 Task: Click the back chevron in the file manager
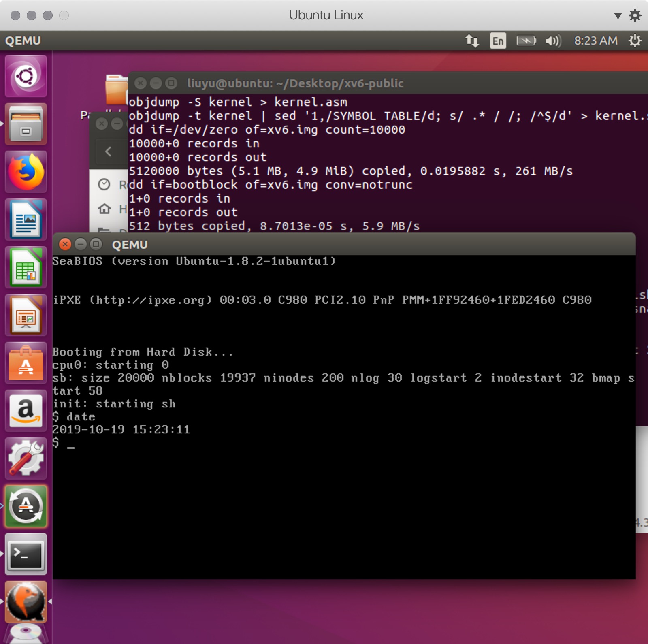[109, 151]
